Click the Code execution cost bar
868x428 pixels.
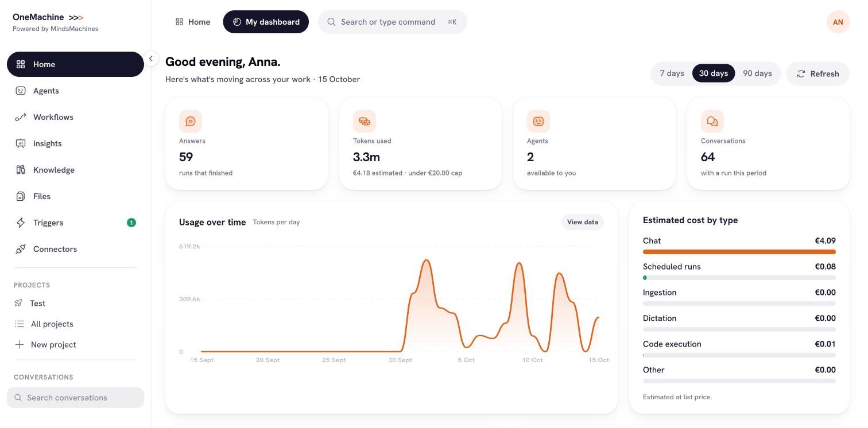coord(739,355)
